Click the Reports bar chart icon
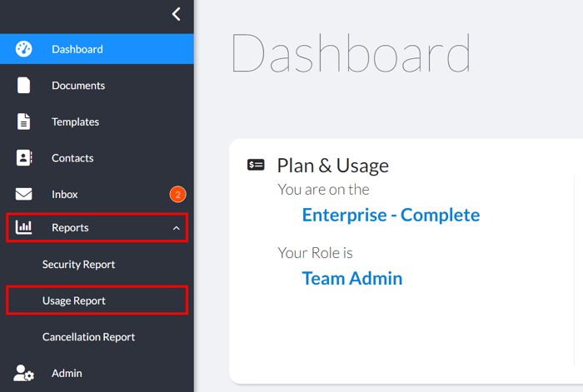583x392 pixels. 23,227
